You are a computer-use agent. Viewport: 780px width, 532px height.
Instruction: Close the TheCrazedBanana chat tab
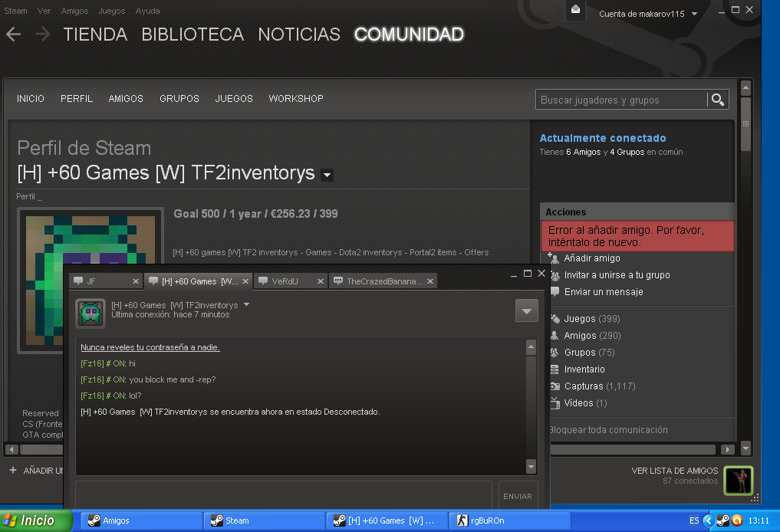click(x=430, y=281)
